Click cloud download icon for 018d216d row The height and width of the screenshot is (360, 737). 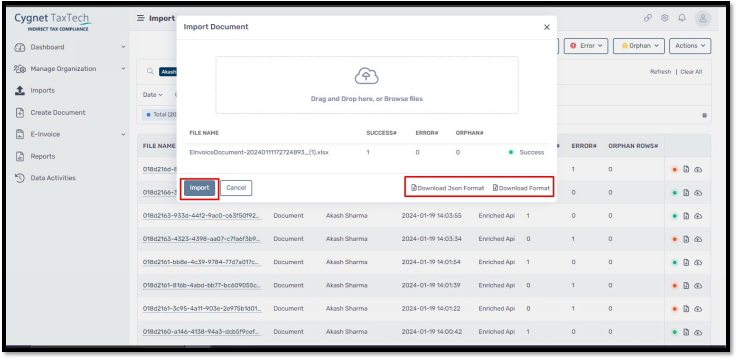698,170
